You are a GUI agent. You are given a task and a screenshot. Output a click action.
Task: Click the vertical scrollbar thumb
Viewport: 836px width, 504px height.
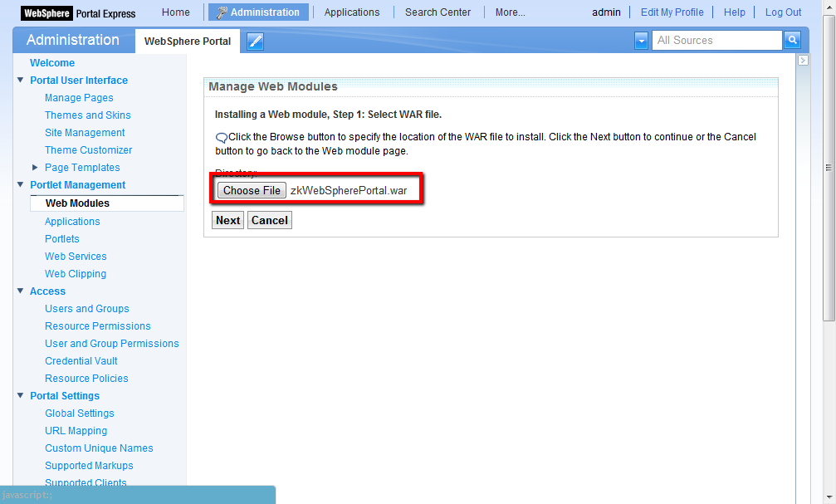coord(829,168)
